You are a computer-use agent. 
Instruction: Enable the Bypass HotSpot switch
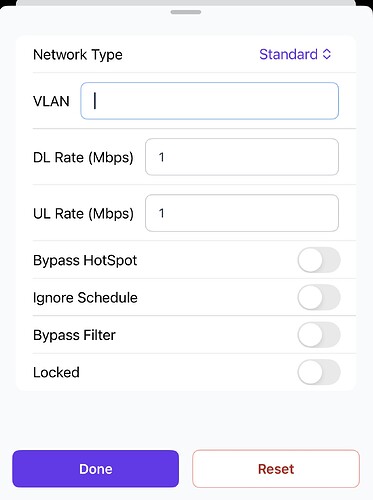tap(319, 260)
